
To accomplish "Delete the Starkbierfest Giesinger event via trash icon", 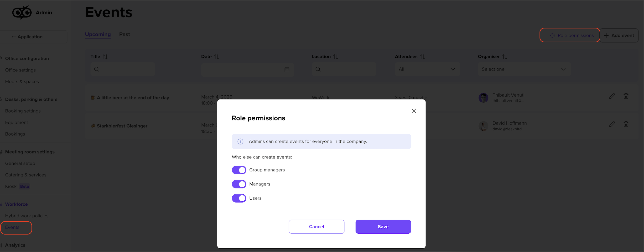I will click(626, 124).
